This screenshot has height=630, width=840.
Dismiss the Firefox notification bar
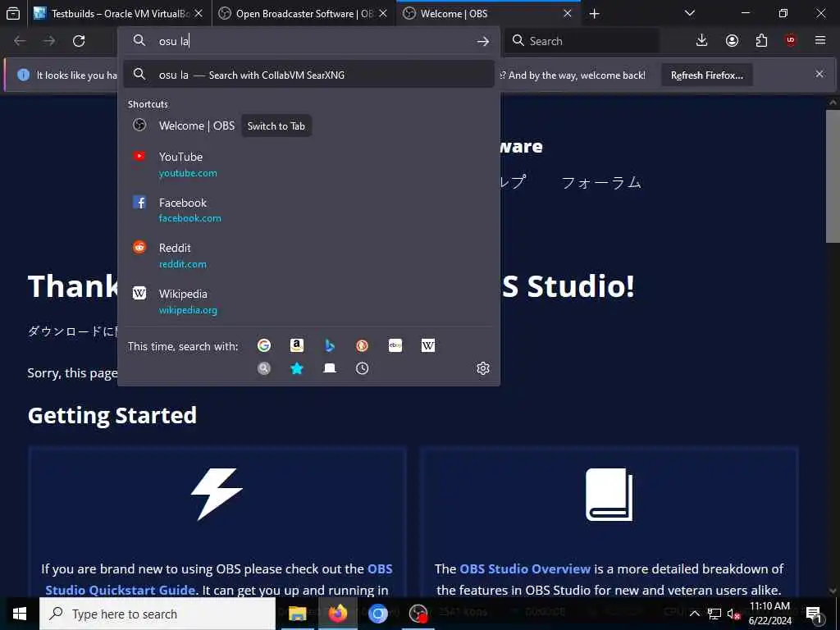pos(819,74)
